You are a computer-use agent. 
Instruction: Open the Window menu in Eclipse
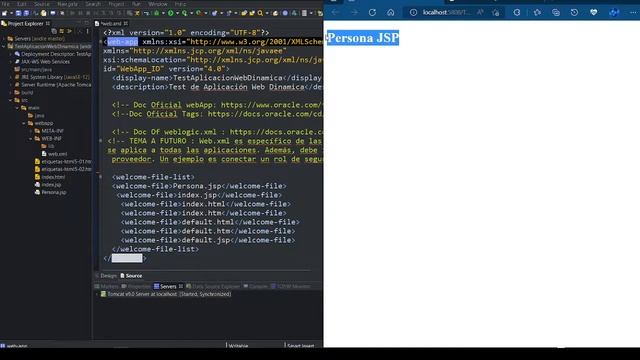158,4
